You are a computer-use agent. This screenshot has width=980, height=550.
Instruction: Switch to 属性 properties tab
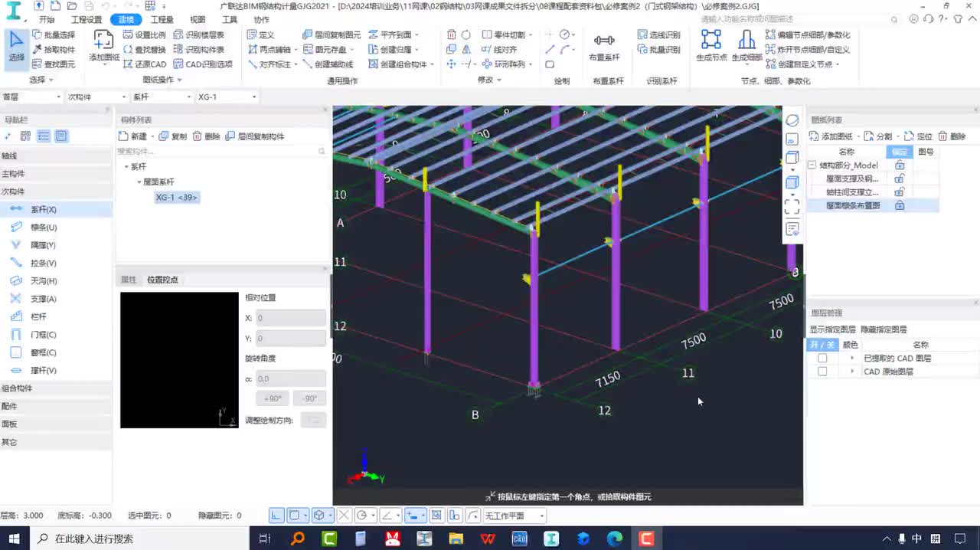click(129, 280)
